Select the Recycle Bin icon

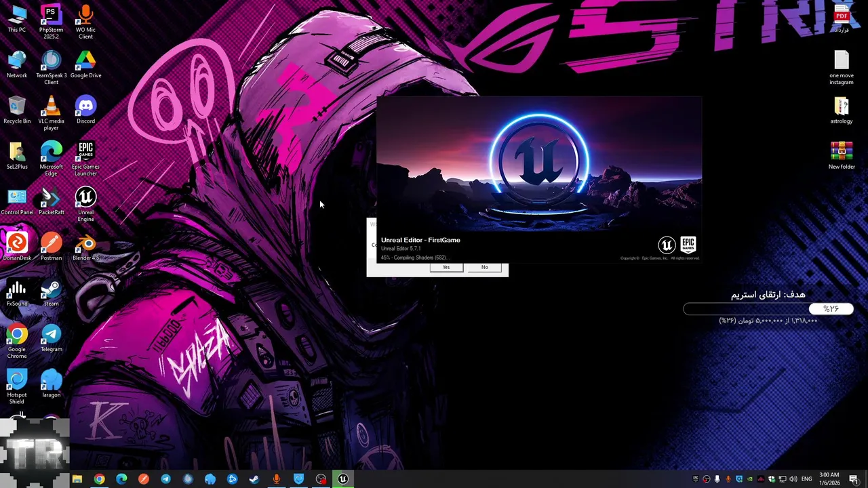[x=17, y=110]
